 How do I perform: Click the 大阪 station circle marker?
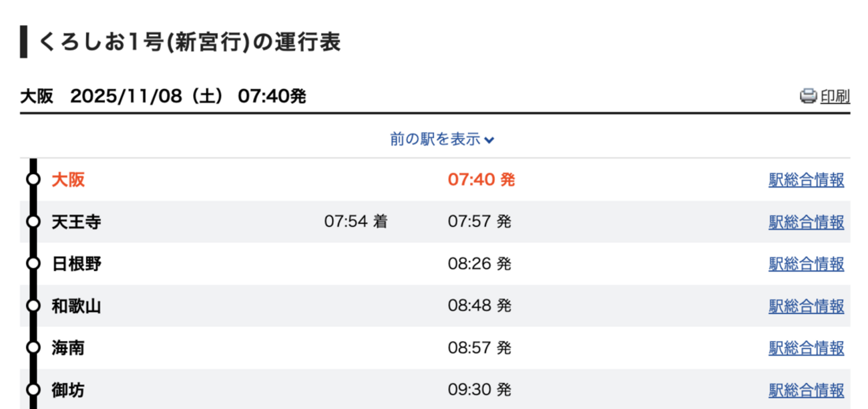[33, 179]
